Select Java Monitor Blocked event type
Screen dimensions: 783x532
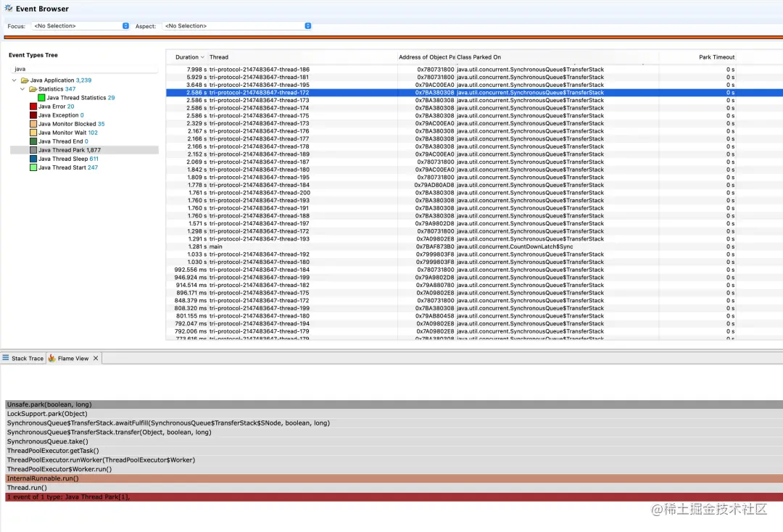[x=71, y=124]
